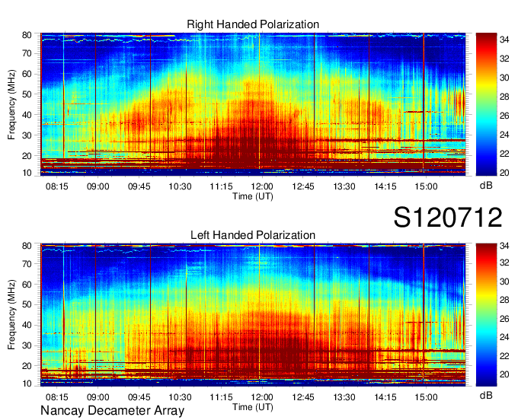Click Time (UT) label under Left Handed plot
Viewport: 518px width, 420px height.
point(253,407)
